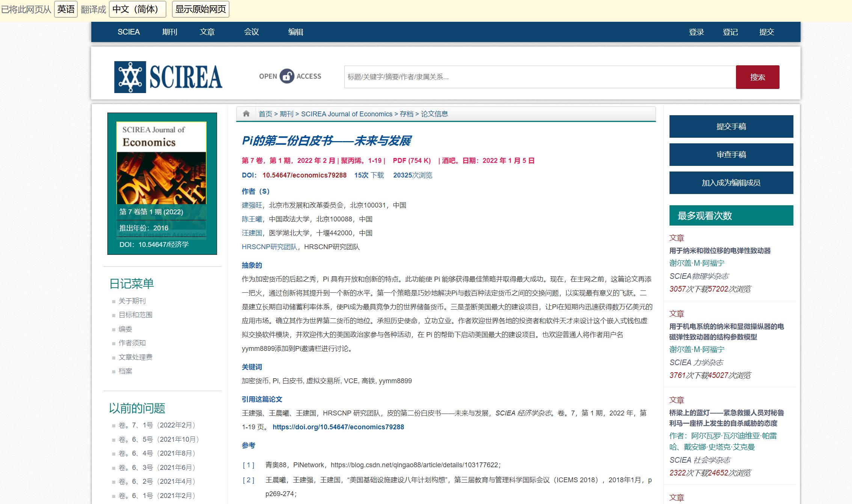The image size is (852, 504).
Task: Open issue 卷。6、4号（2021年8月）
Action: click(x=158, y=453)
